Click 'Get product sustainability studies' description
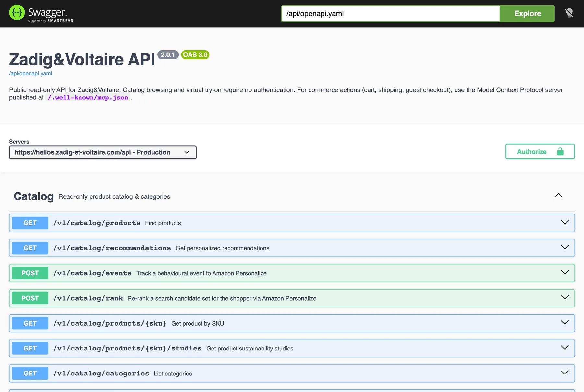The height and width of the screenshot is (392, 584). (x=250, y=349)
